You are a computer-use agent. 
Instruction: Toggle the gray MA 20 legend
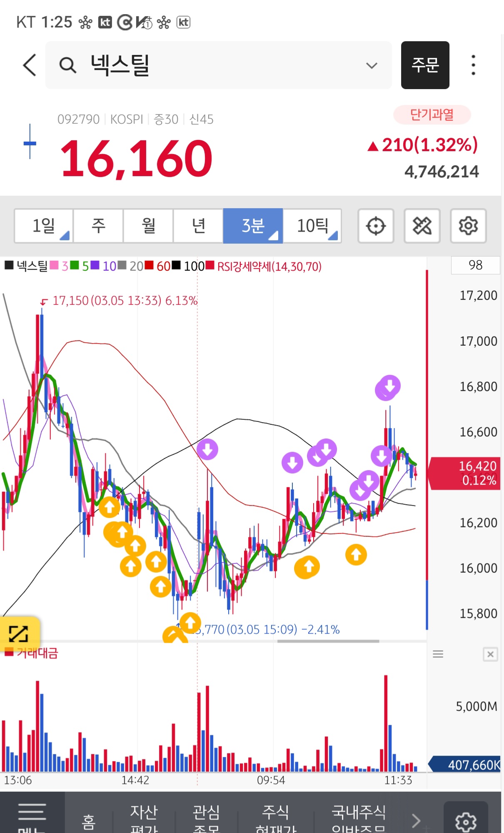130,266
